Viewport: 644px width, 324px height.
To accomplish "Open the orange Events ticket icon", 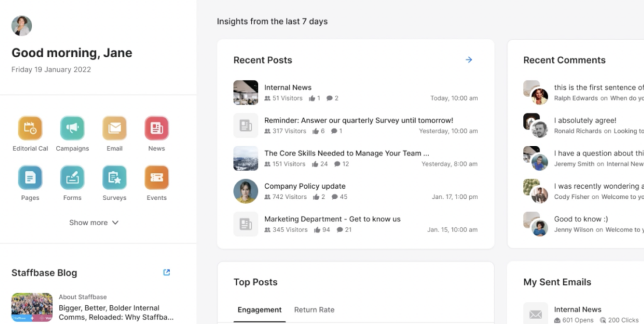I will [x=157, y=178].
